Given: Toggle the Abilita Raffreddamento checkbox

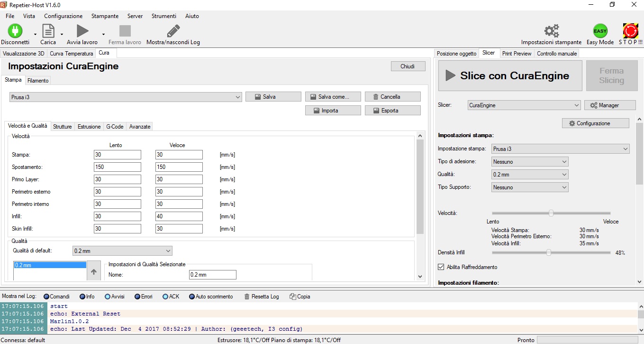Looking at the screenshot, I should [x=441, y=267].
